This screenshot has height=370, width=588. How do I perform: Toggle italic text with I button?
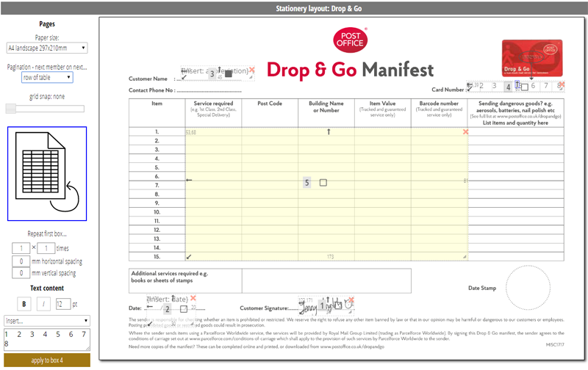click(x=43, y=304)
